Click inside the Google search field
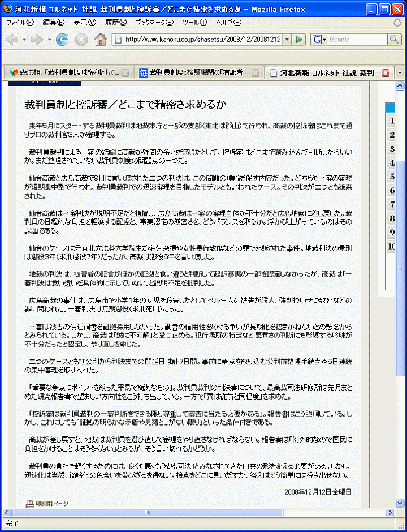The image size is (407, 532). [356, 40]
